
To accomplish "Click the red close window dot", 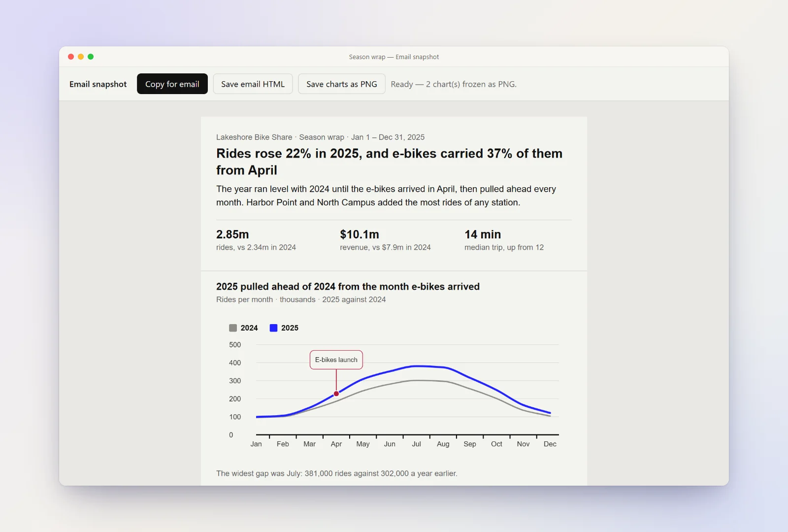I will coord(71,57).
